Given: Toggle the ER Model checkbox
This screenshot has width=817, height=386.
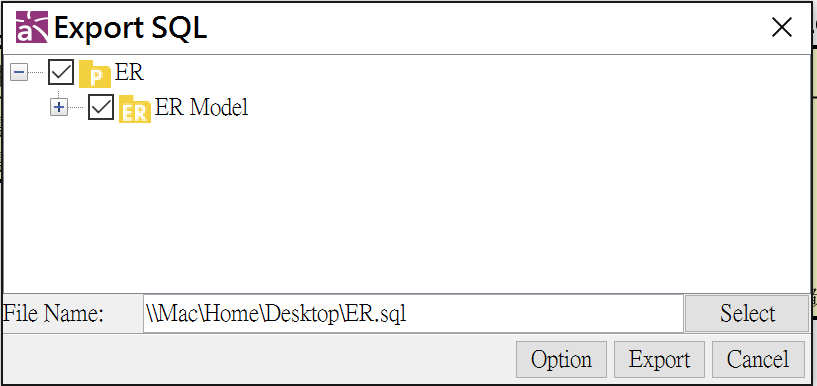Looking at the screenshot, I should (x=101, y=107).
